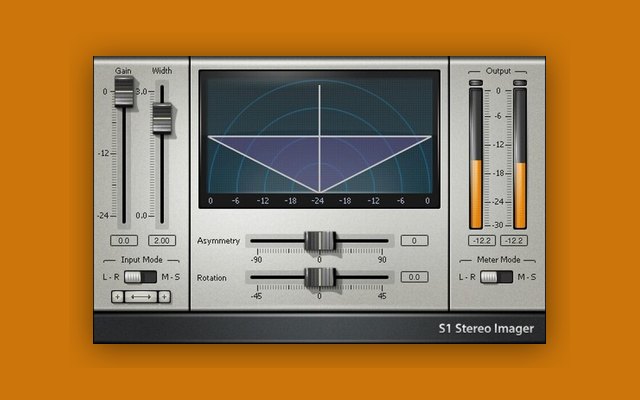640x400 pixels.
Task: Click the Gain fader handle
Action: [124, 91]
